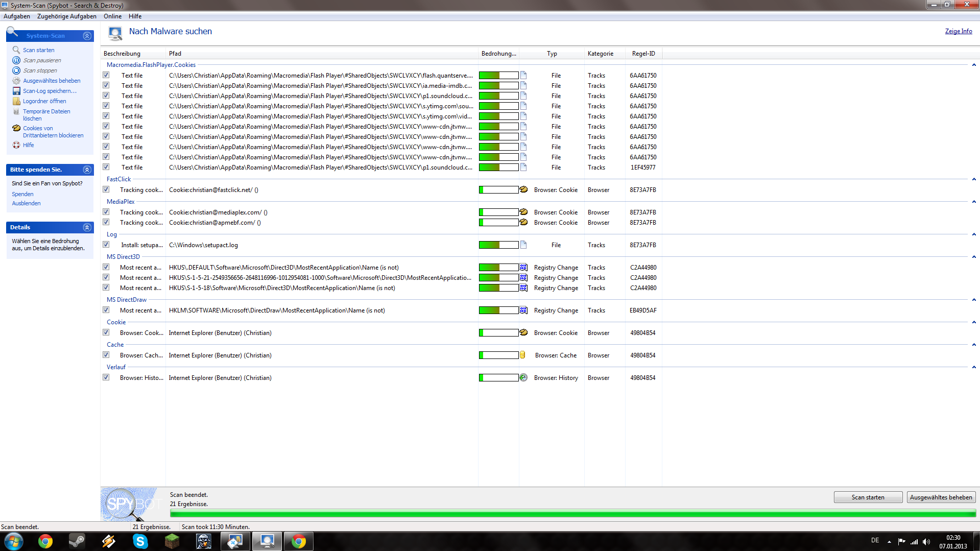Click the Spenden link
The width and height of the screenshot is (980, 551).
click(x=22, y=194)
